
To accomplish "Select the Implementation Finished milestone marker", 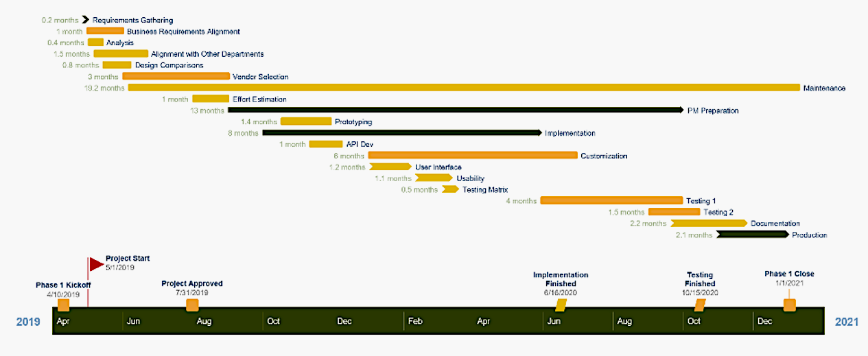I will pos(561,305).
